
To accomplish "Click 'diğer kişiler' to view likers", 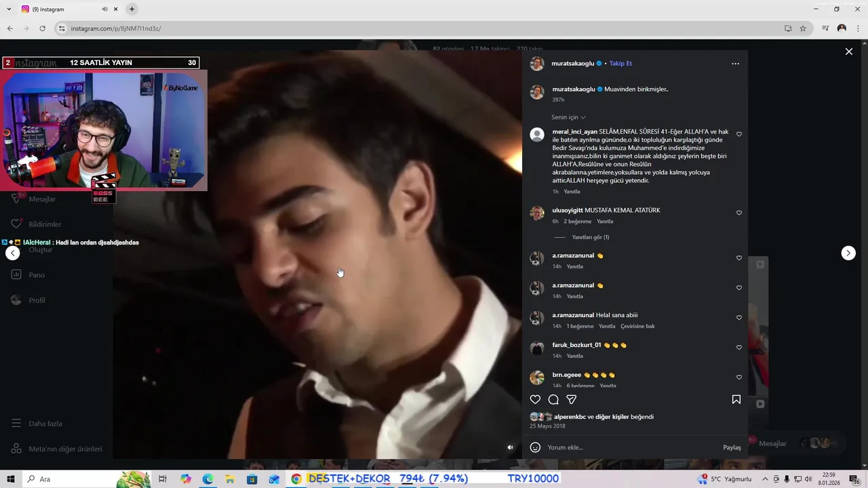I will pyautogui.click(x=612, y=417).
